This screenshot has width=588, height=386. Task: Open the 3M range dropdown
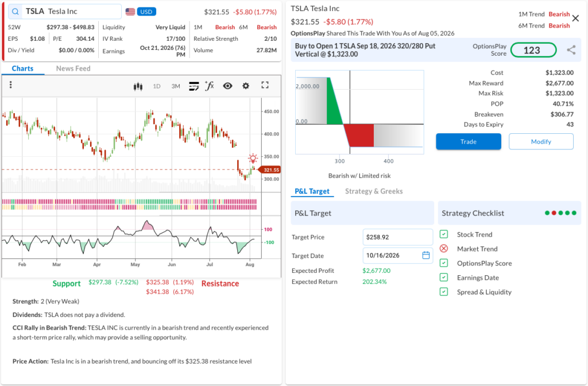tap(176, 86)
